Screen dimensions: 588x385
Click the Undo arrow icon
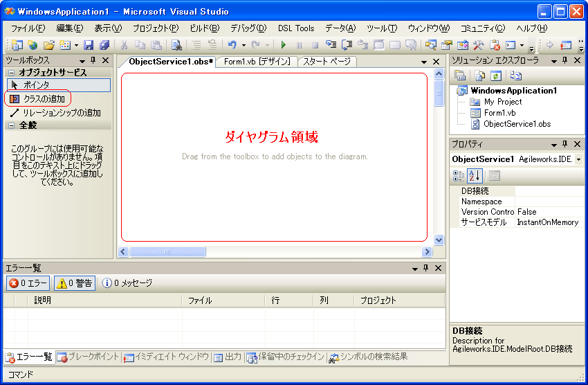pos(232,45)
